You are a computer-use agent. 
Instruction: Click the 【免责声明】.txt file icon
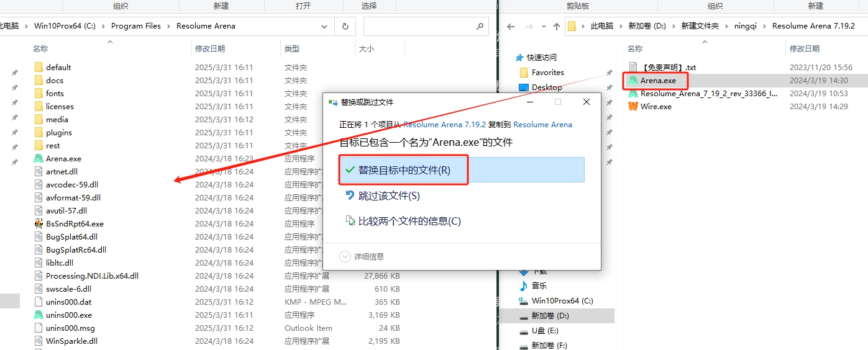(x=633, y=67)
